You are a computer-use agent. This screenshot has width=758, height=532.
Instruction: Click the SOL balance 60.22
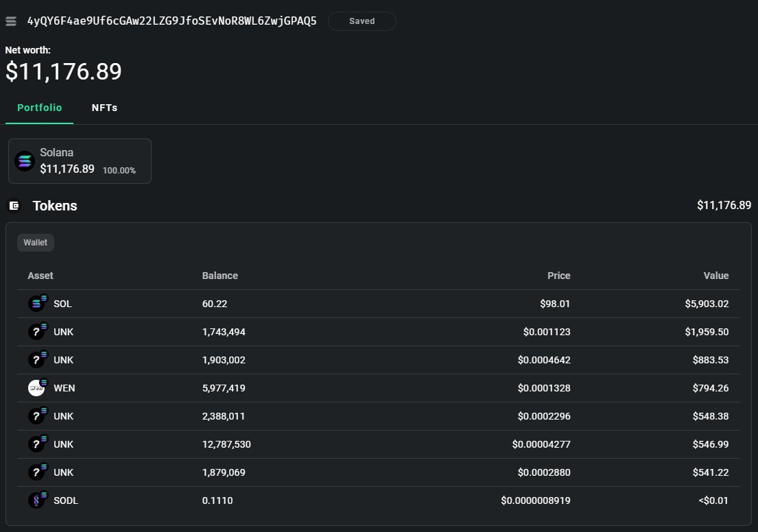[215, 304]
